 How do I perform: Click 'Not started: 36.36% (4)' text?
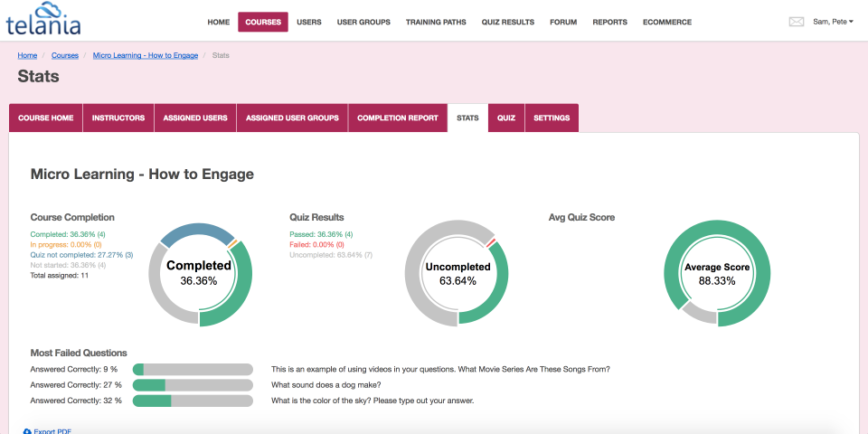point(68,265)
